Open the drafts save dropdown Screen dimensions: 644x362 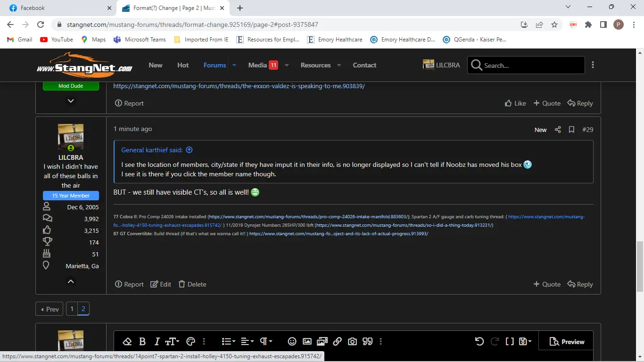click(525, 342)
